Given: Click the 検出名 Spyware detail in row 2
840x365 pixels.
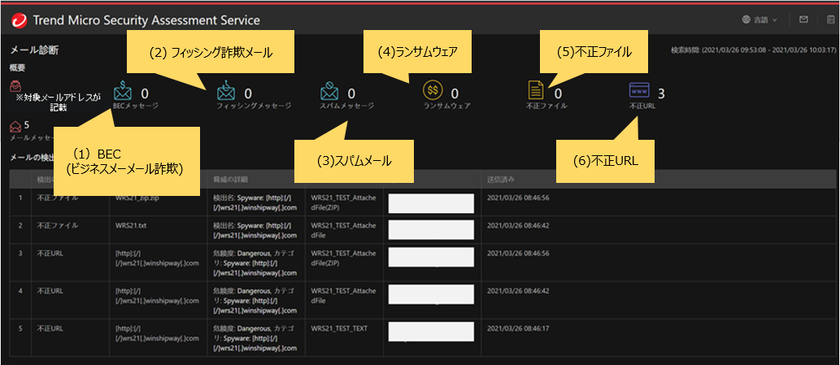Looking at the screenshot, I should coord(254,230).
